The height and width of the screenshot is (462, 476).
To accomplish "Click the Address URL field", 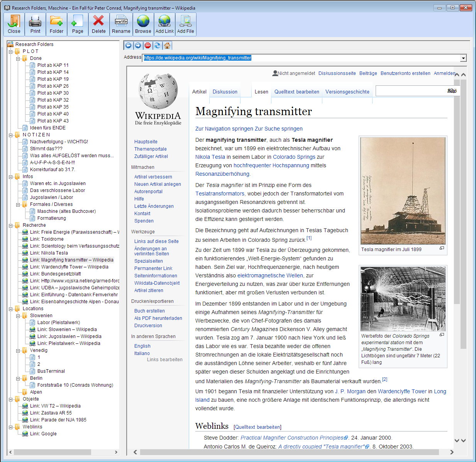I will (x=302, y=58).
